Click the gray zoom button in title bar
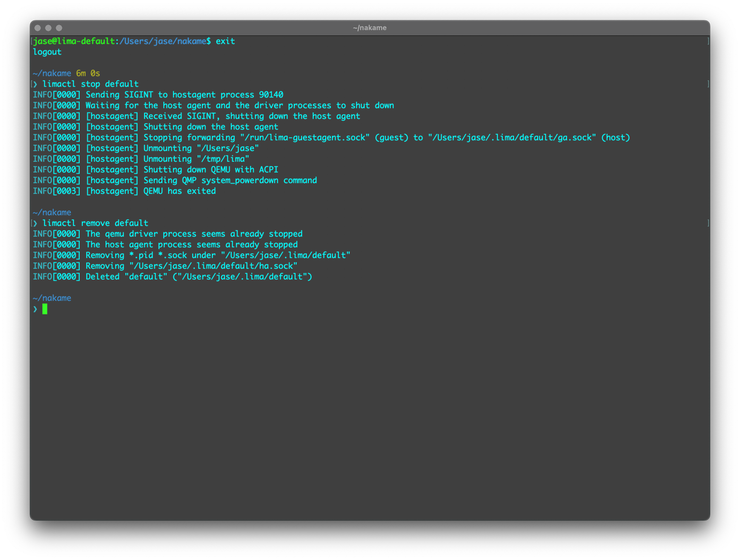Viewport: 740px width, 560px height. point(59,28)
